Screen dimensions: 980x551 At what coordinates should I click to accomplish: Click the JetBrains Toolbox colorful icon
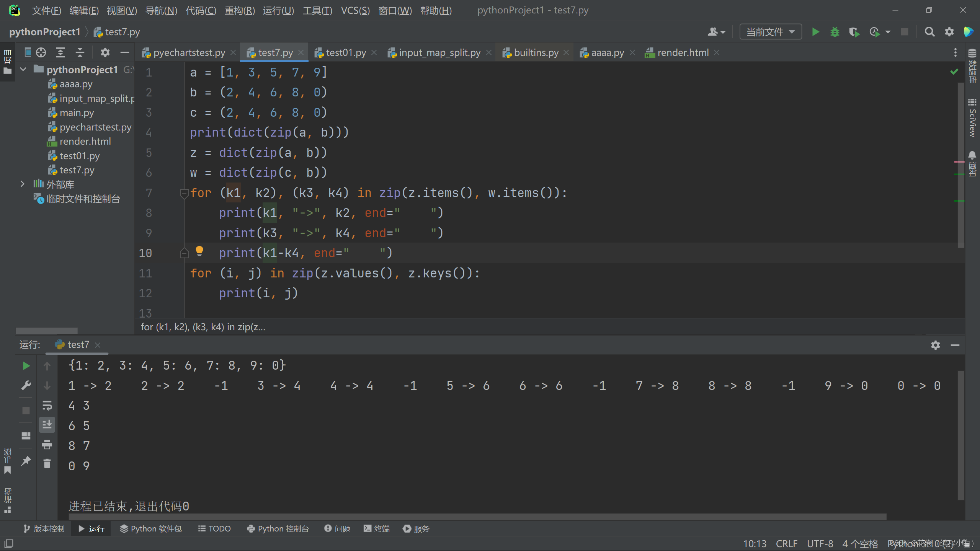(x=969, y=32)
